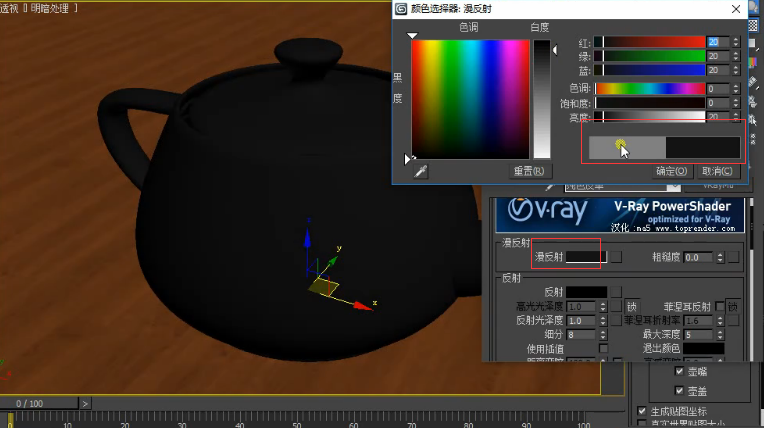Click the Green (绿) channel slider
This screenshot has width=764, height=428.
pyautogui.click(x=650, y=57)
